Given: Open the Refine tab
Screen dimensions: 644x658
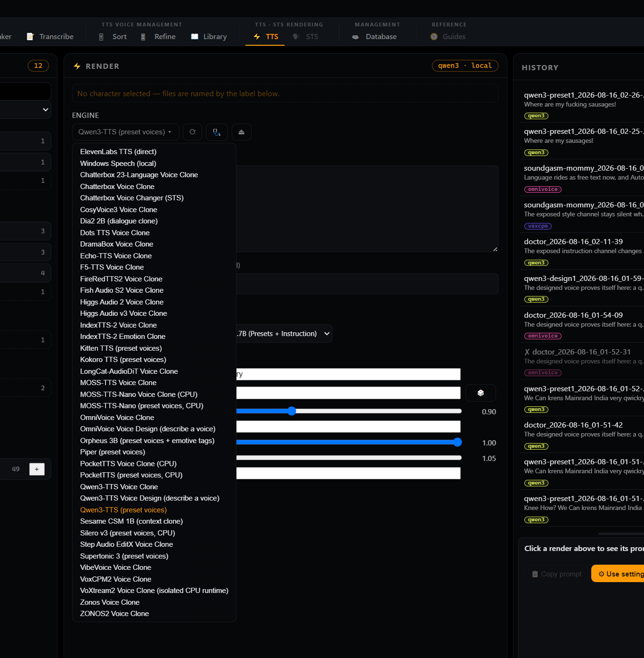Looking at the screenshot, I should coord(158,37).
